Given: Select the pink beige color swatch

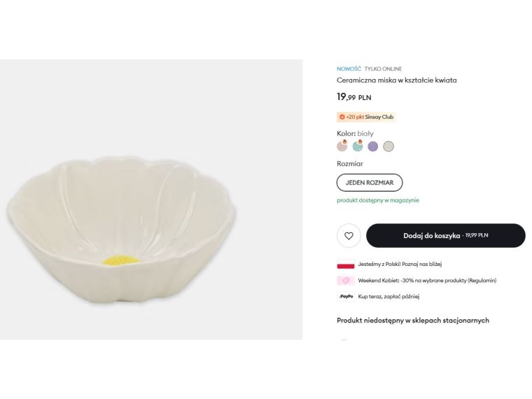Looking at the screenshot, I should (x=342, y=146).
